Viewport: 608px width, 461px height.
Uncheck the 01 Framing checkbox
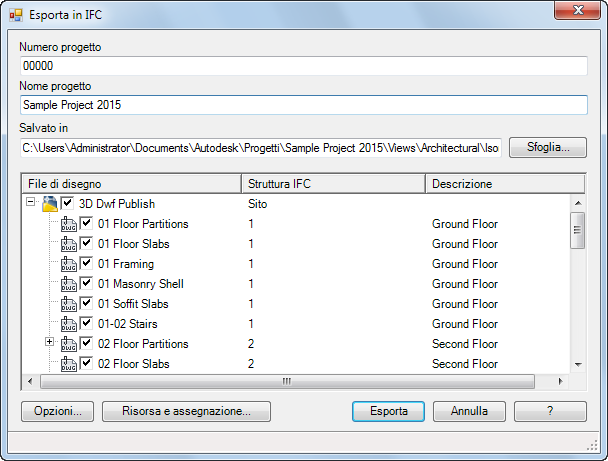pos(86,263)
